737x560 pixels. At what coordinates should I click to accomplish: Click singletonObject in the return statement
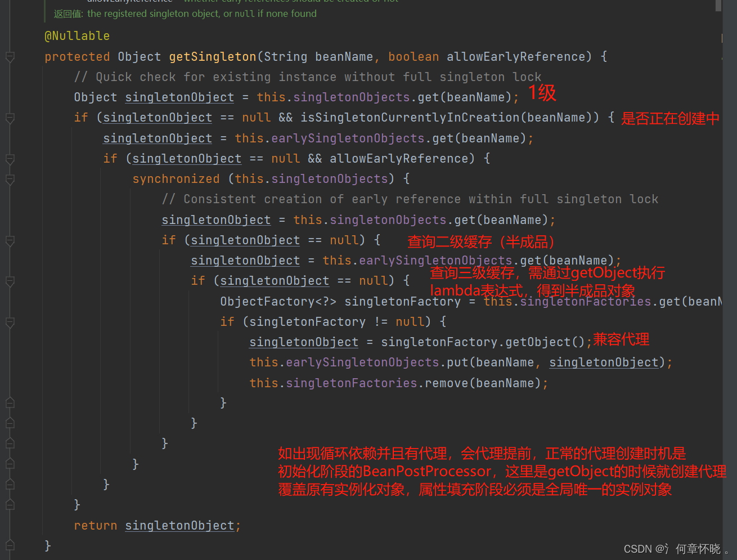pos(179,526)
